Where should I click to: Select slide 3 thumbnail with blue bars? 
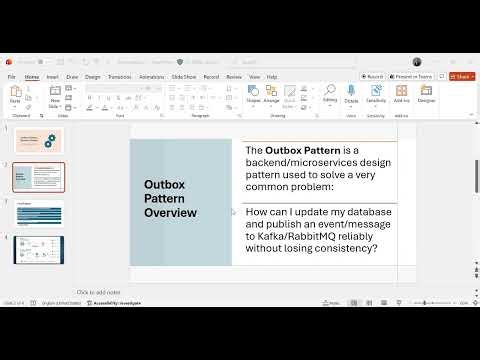point(39,213)
